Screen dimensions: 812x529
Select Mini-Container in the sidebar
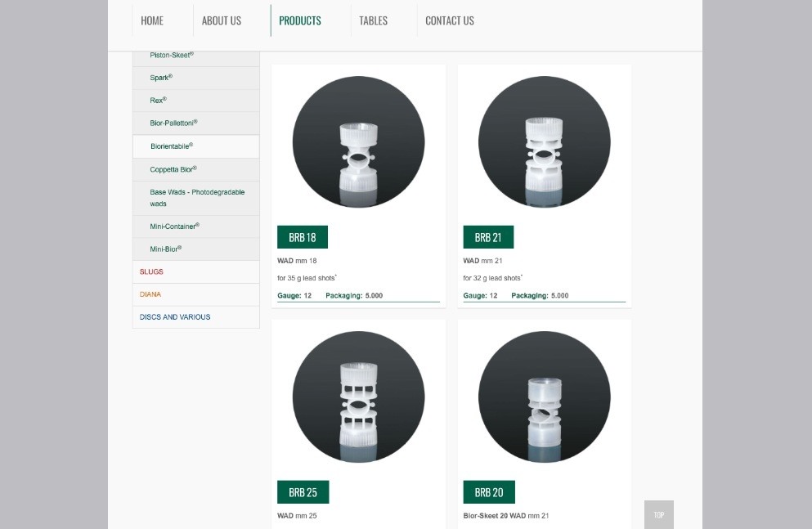point(174,226)
